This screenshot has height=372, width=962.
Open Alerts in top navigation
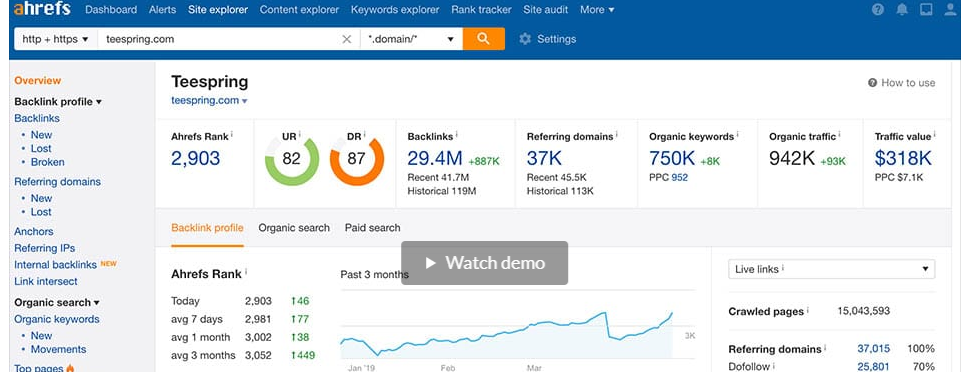pos(163,10)
